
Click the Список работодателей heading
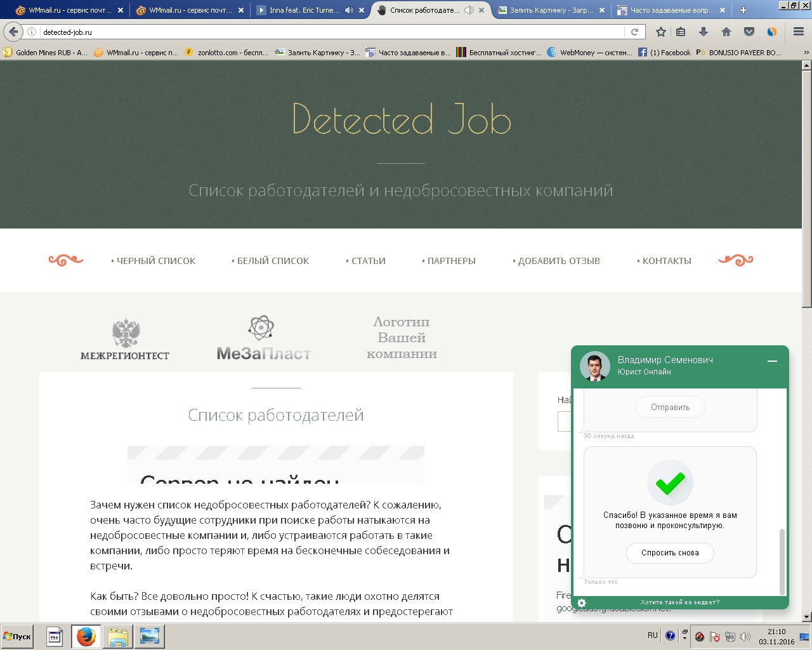point(276,415)
